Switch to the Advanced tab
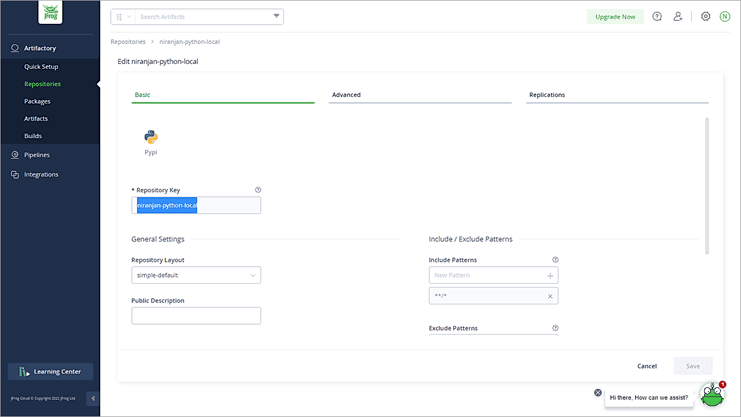This screenshot has width=741, height=417. (346, 95)
